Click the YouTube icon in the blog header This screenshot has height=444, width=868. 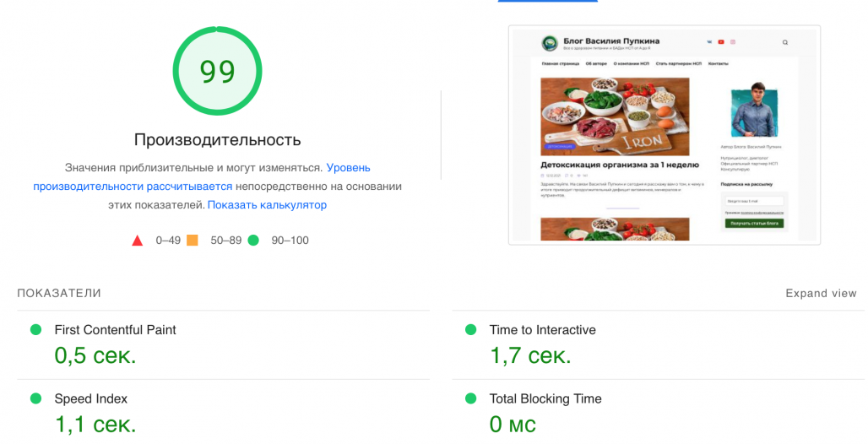[720, 42]
